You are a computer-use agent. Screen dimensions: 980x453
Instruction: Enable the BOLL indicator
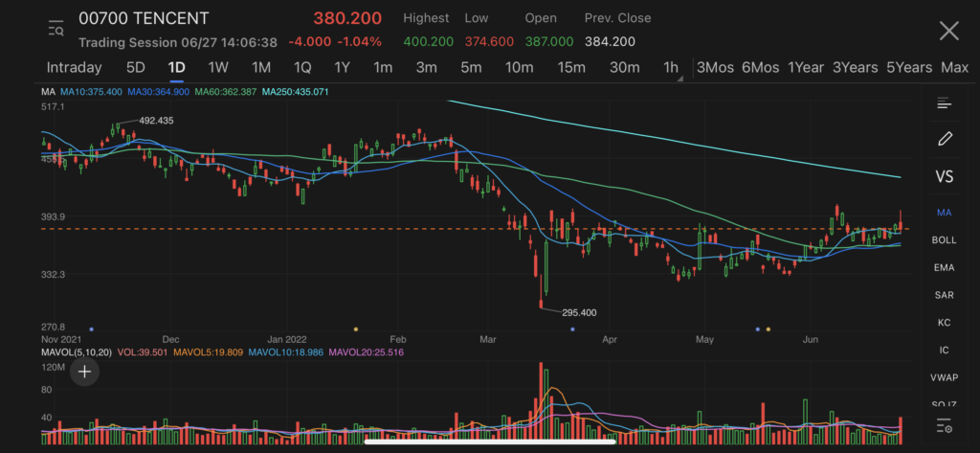[945, 239]
